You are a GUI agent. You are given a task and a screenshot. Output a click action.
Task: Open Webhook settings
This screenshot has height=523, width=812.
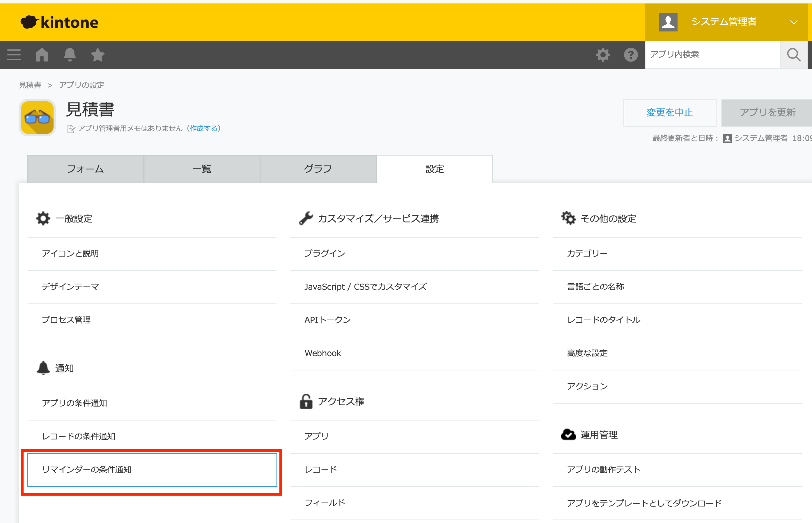point(323,353)
